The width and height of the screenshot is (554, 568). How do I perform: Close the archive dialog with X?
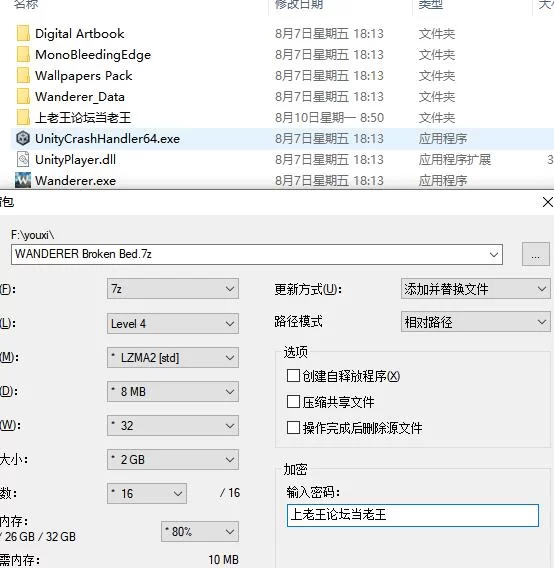coord(547,202)
